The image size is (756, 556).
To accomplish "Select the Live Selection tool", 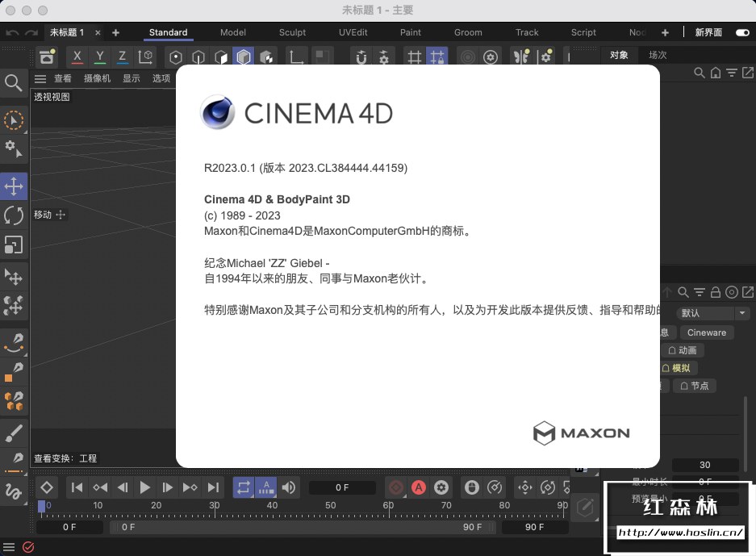I will (x=14, y=120).
